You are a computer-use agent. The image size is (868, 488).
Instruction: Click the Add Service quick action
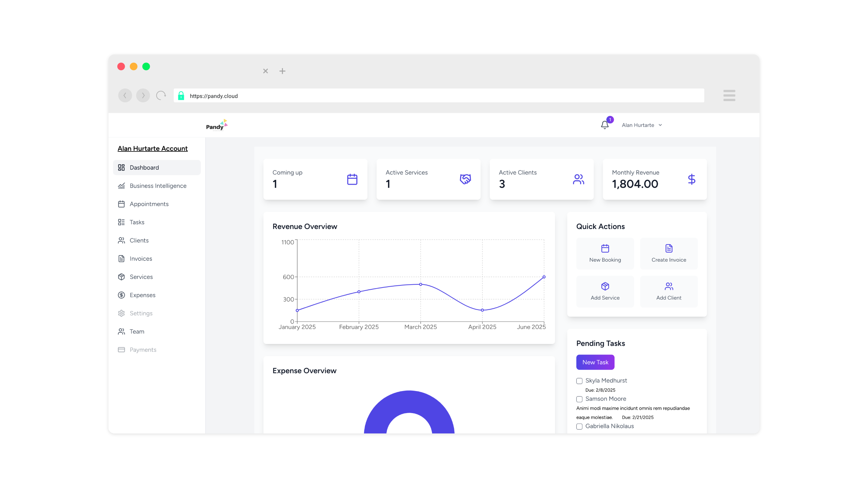coord(605,291)
